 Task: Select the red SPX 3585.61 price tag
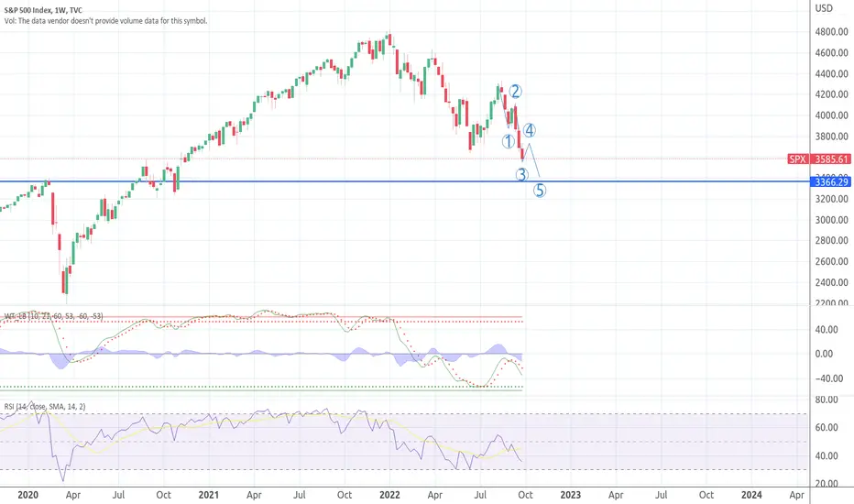tap(819, 159)
